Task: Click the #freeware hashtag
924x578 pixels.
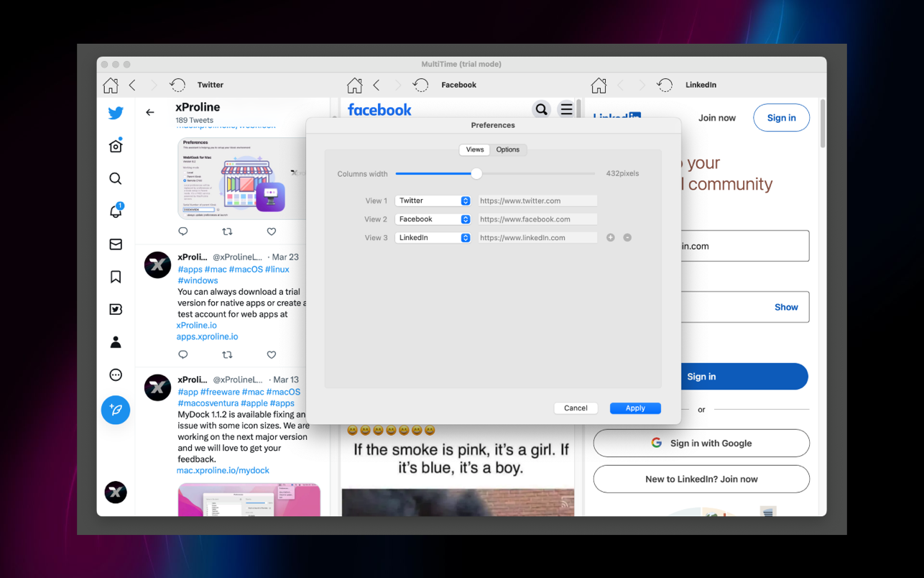Action: 220,392
